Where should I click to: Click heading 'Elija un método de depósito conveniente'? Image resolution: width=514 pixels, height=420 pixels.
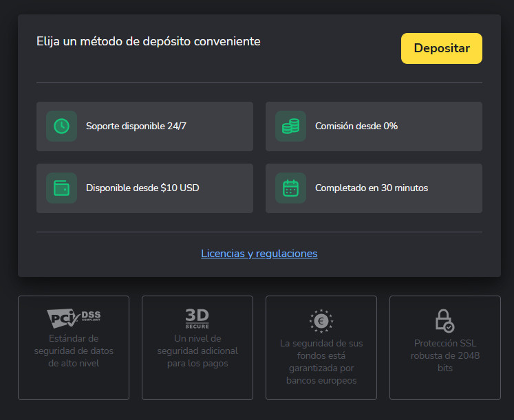tap(149, 41)
